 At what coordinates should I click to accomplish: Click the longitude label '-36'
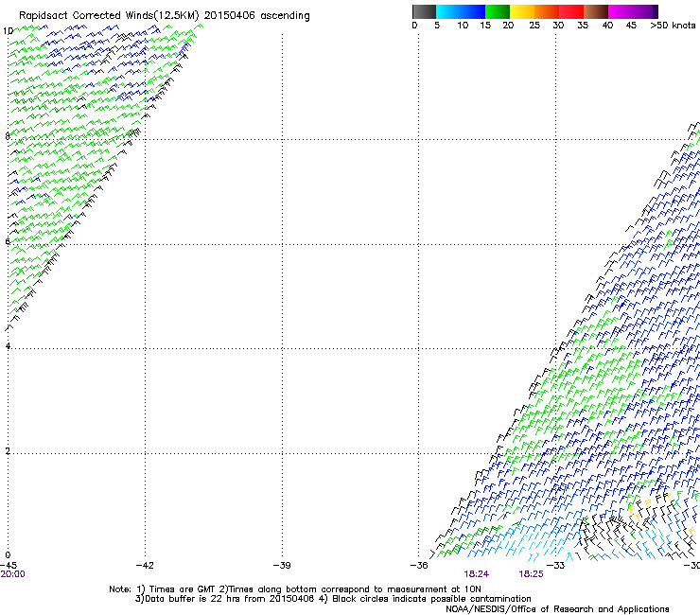419,566
